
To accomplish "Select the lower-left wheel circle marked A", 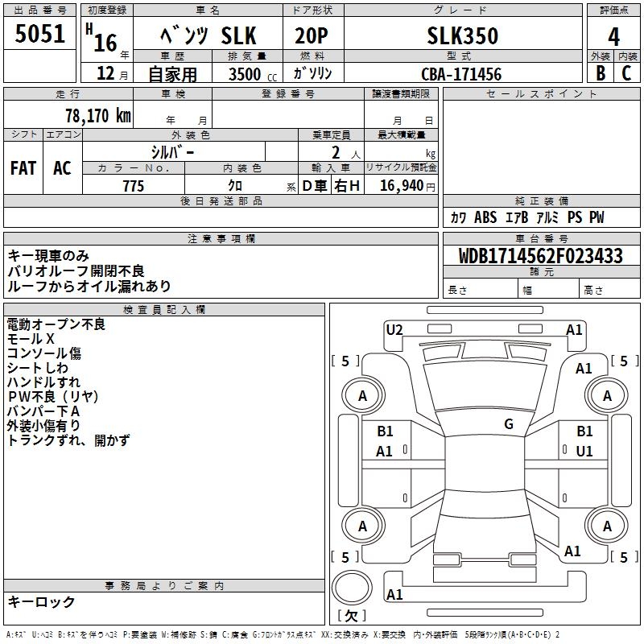I will (362, 526).
